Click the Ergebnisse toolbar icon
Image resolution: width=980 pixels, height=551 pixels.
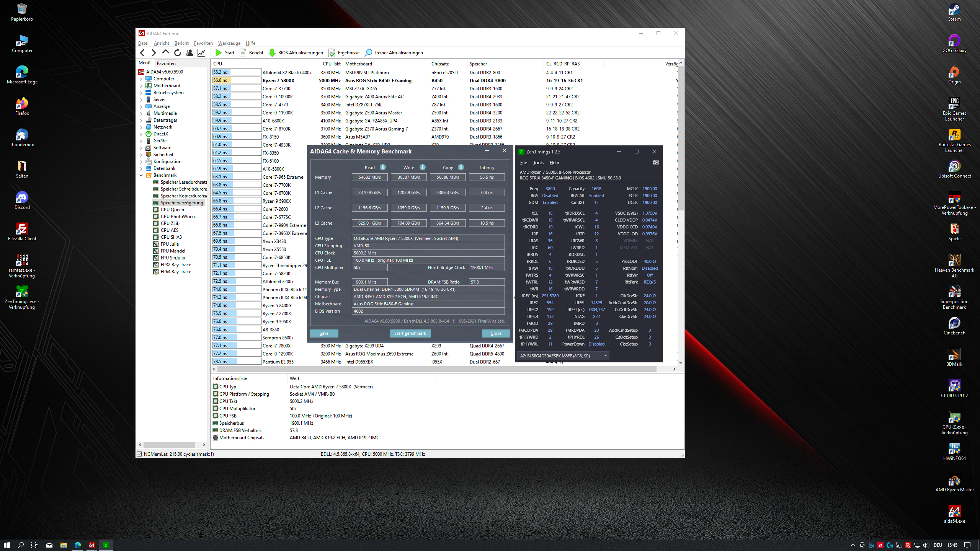[x=332, y=53]
